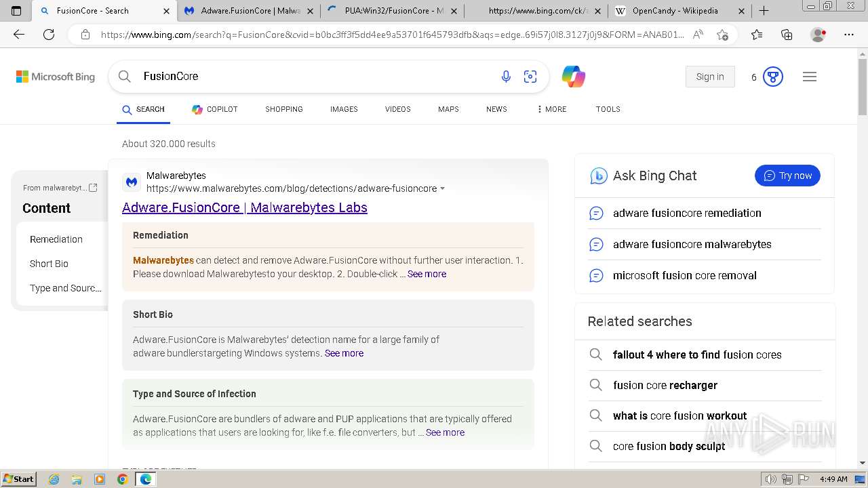This screenshot has width=868, height=488.
Task: Ask chat: adware fusioncore malwarebytes
Action: (692, 244)
